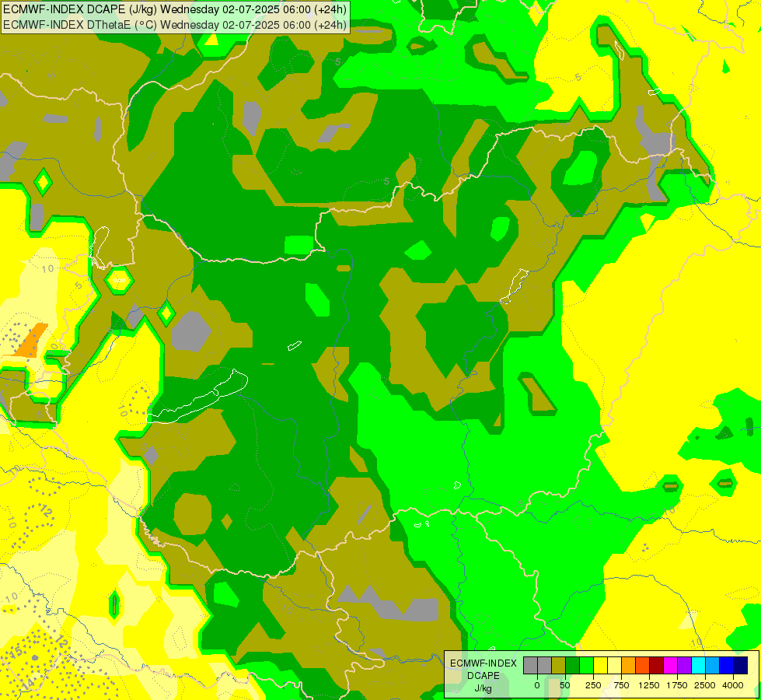Click the bright green legend swatch

point(586,666)
